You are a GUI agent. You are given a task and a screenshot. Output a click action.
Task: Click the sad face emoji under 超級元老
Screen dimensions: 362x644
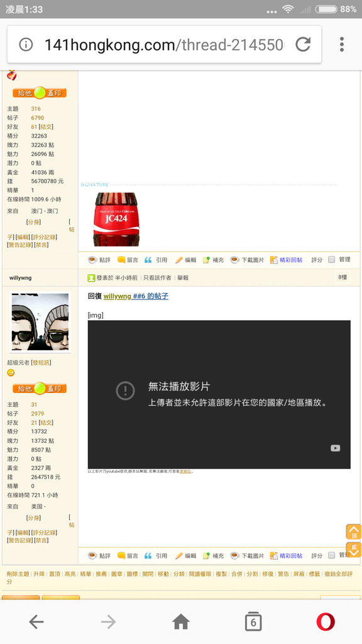(x=11, y=372)
